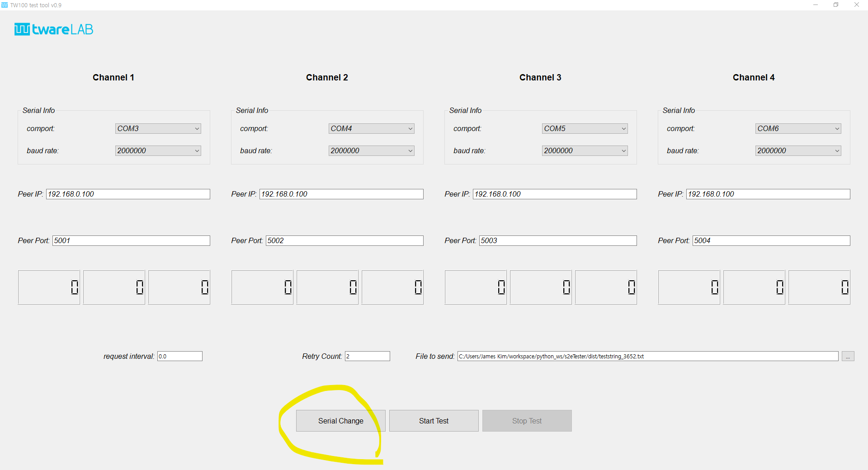Screen dimensions: 868x470
Task: Click the Serial Change button
Action: (x=340, y=421)
